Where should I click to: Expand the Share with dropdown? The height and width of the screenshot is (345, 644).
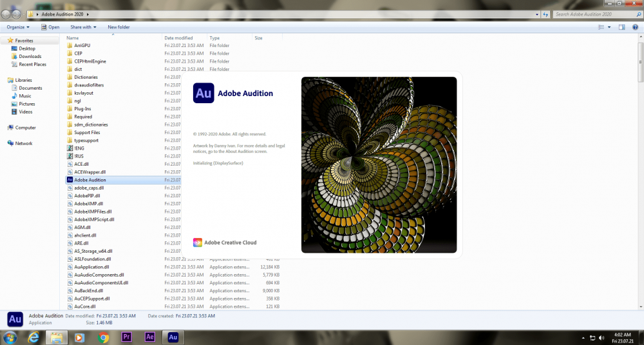[83, 27]
